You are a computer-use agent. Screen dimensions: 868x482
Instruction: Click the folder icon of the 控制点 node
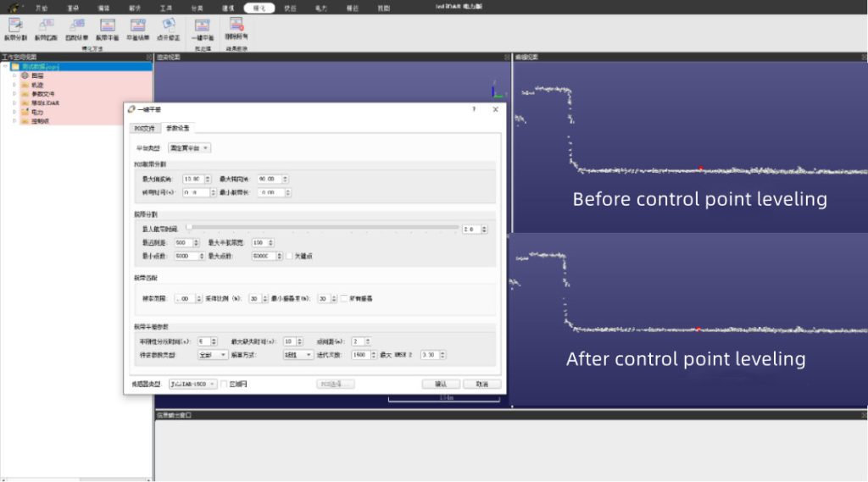click(25, 120)
